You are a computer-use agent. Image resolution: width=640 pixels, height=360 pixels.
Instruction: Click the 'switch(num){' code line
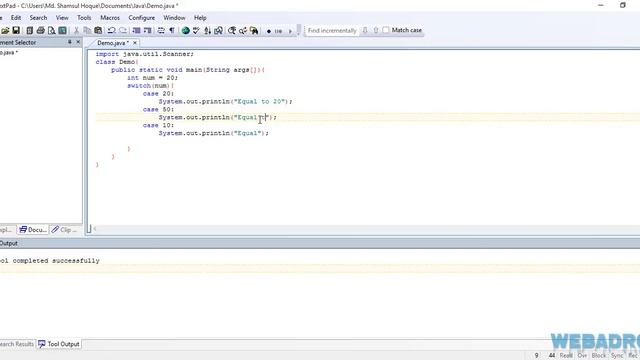[x=150, y=86]
